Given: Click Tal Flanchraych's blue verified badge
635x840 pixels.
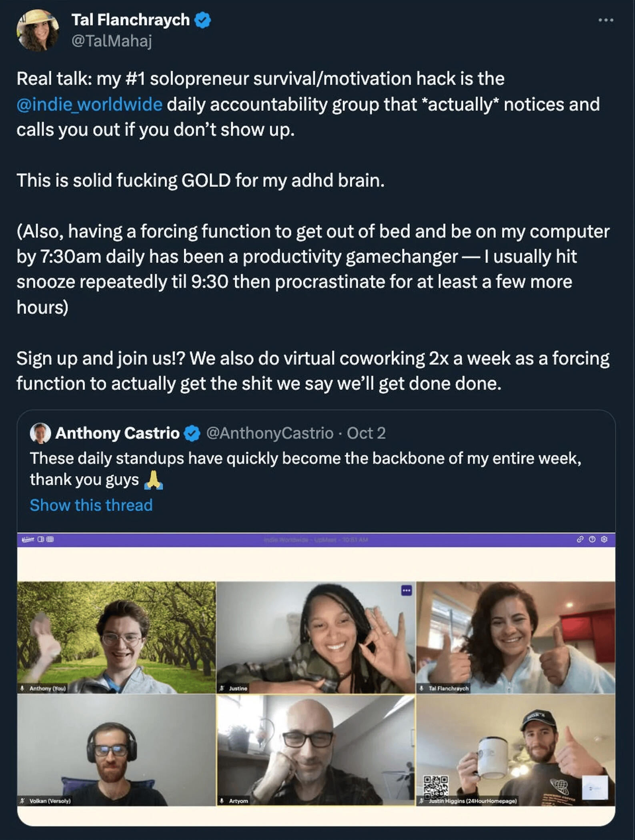Looking at the screenshot, I should click(202, 20).
